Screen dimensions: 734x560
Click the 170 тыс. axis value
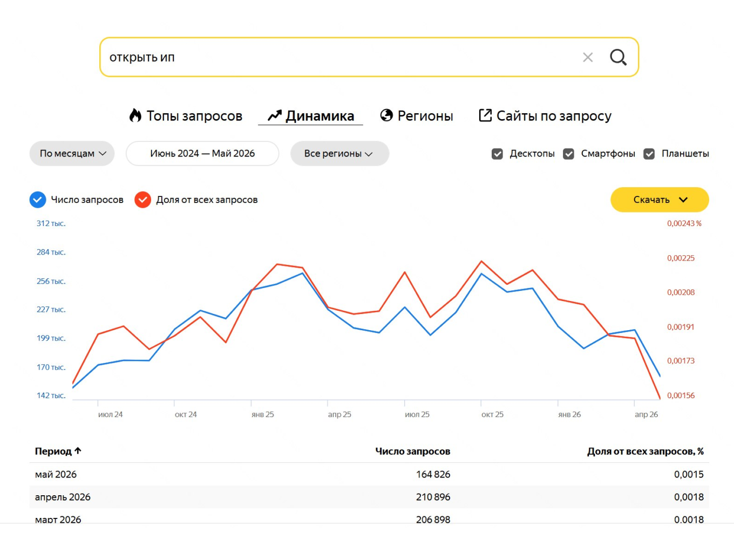pyautogui.click(x=51, y=367)
